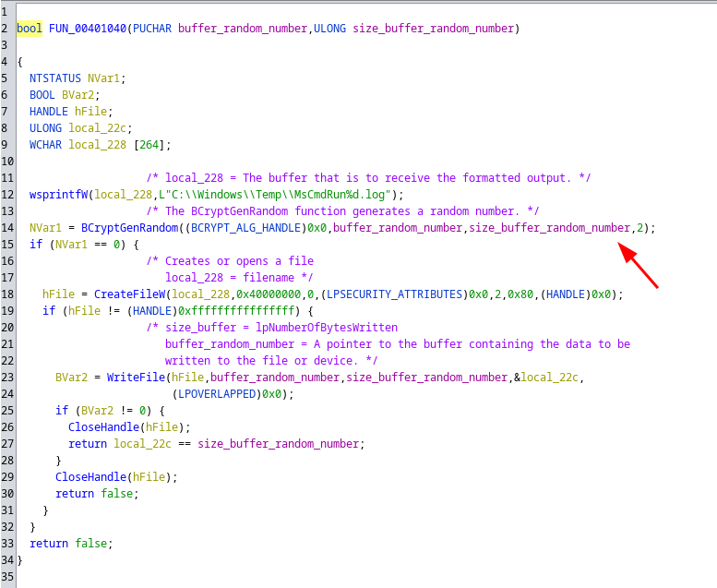Click the bool return type keyword

point(29,29)
